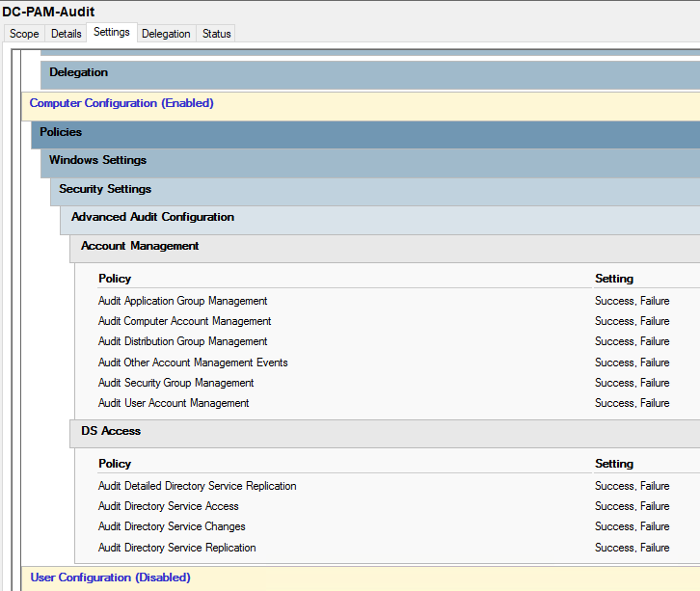The image size is (700, 591).
Task: Expand User Configuration (Disabled) section
Action: [111, 578]
